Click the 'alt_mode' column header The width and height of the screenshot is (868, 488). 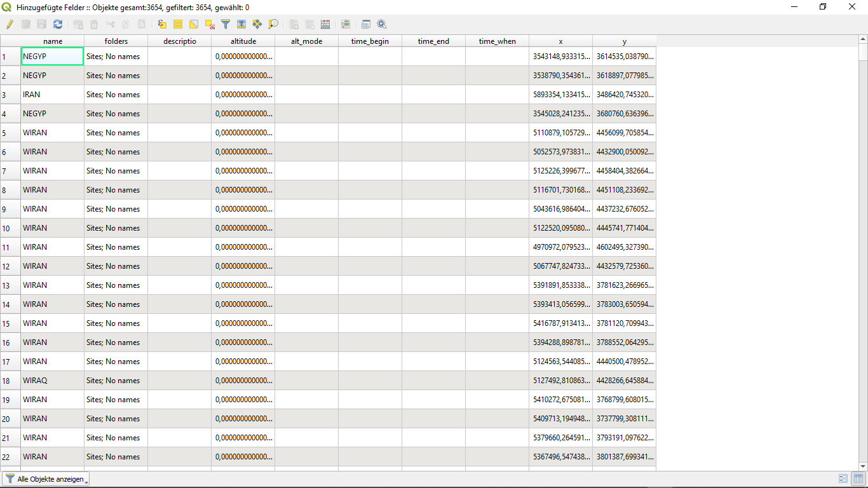[x=306, y=41]
